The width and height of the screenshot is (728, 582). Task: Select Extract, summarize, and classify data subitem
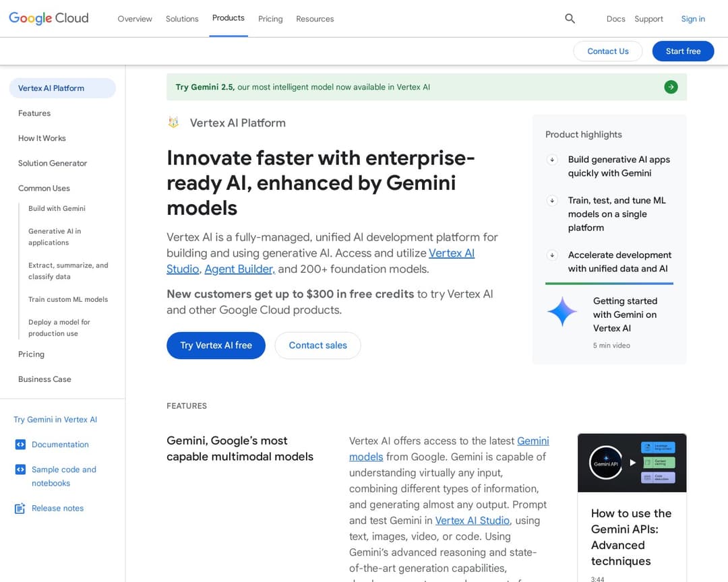(68, 271)
